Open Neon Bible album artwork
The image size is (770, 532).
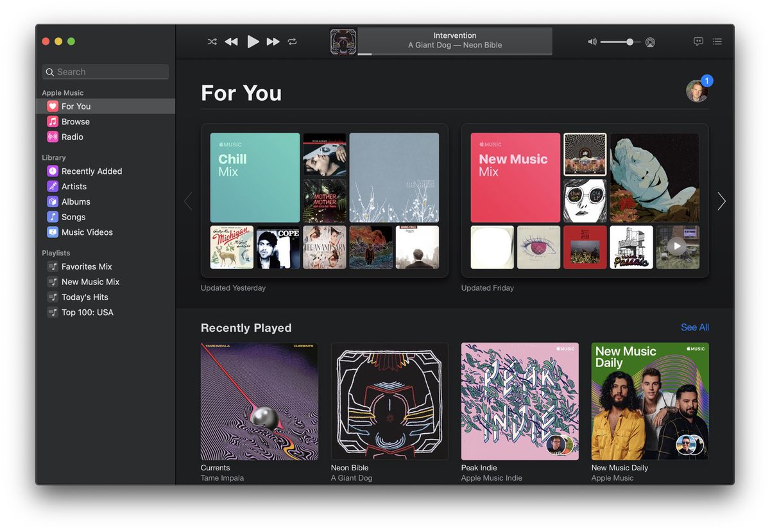389,401
